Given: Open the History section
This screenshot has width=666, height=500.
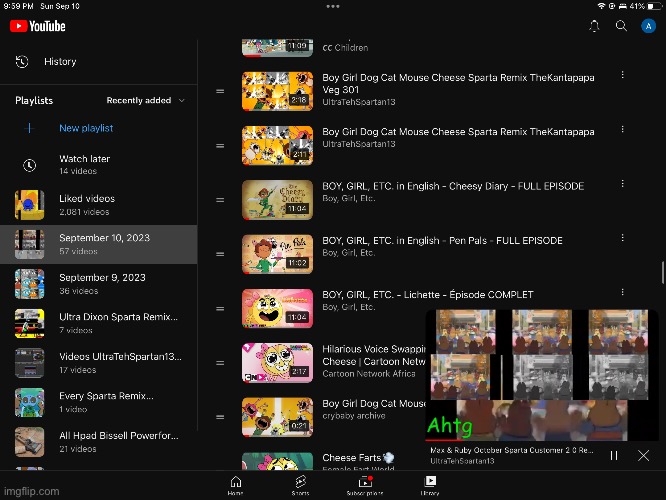Looking at the screenshot, I should tap(99, 62).
